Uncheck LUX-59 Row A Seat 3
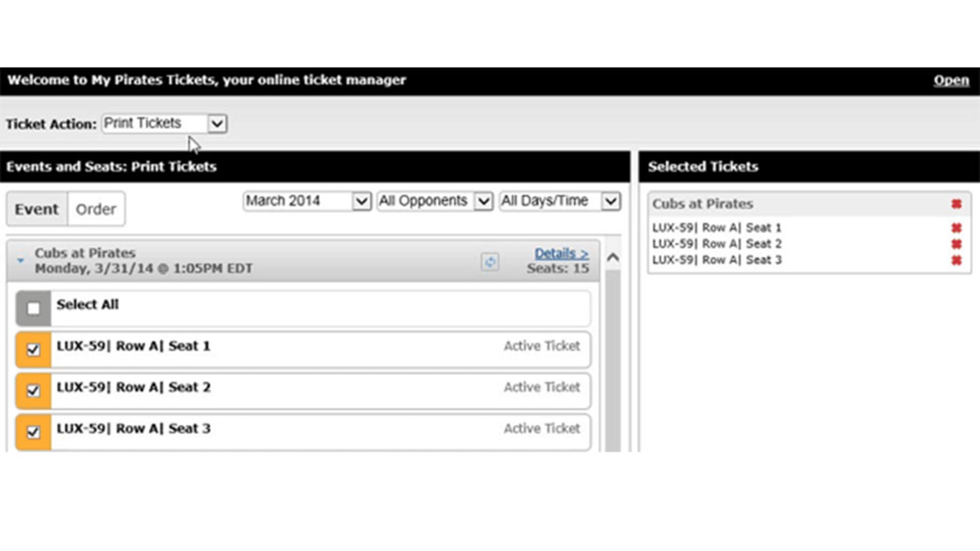980x551 pixels. 33,432
